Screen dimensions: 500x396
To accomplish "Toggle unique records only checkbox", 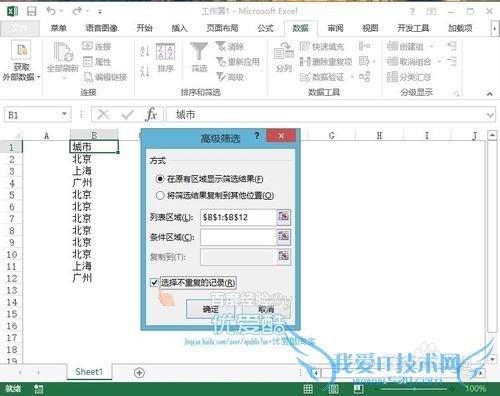I will (x=154, y=283).
